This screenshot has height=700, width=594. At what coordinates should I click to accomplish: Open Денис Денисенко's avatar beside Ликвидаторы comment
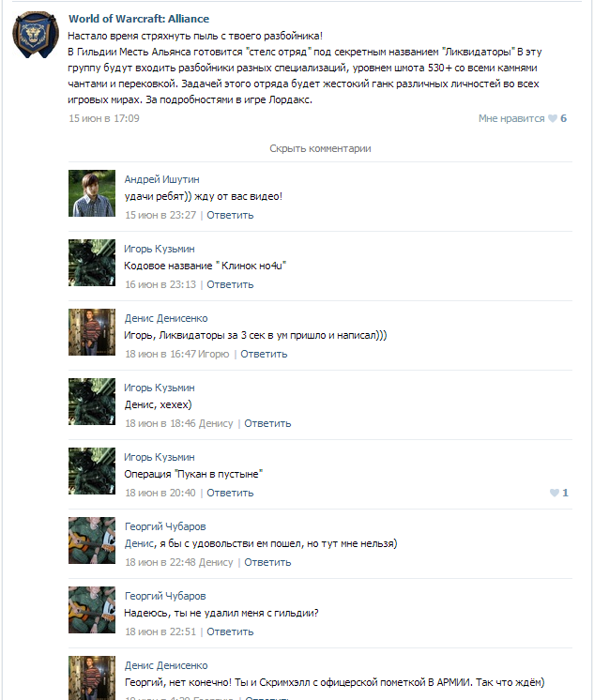click(92, 332)
